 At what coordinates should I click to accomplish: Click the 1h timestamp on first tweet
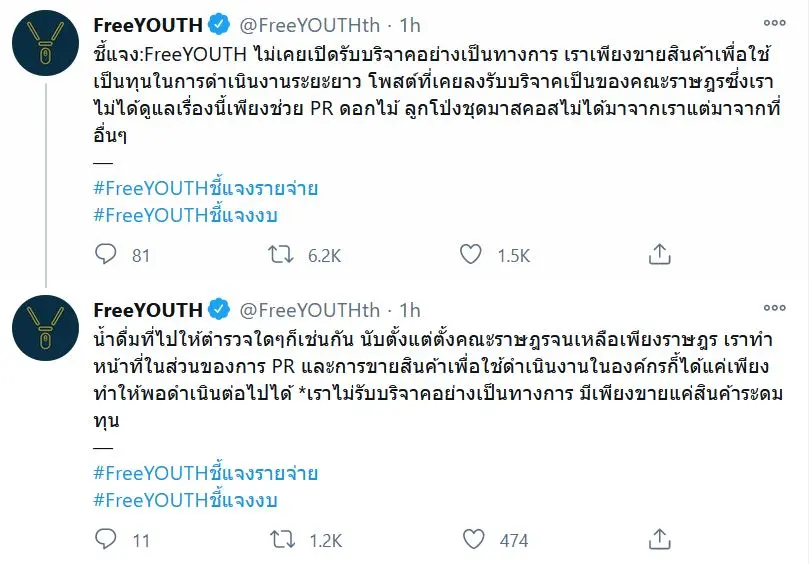click(x=409, y=24)
